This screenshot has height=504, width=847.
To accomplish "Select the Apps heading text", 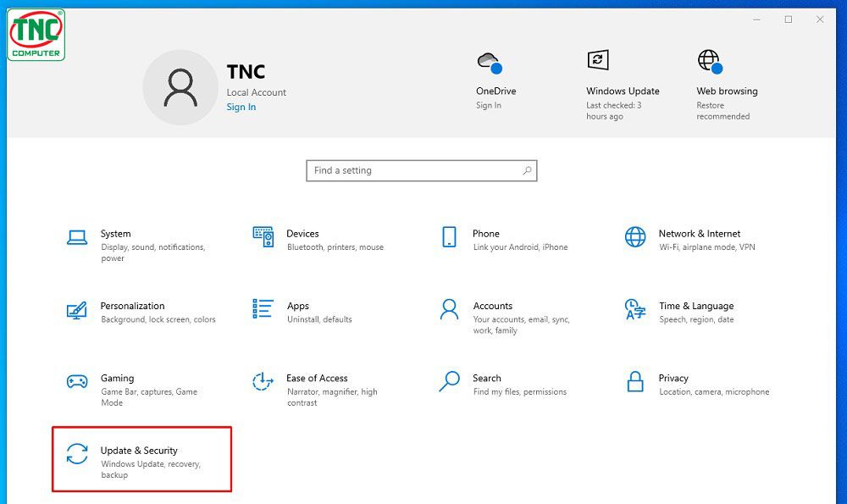I will click(x=298, y=307).
